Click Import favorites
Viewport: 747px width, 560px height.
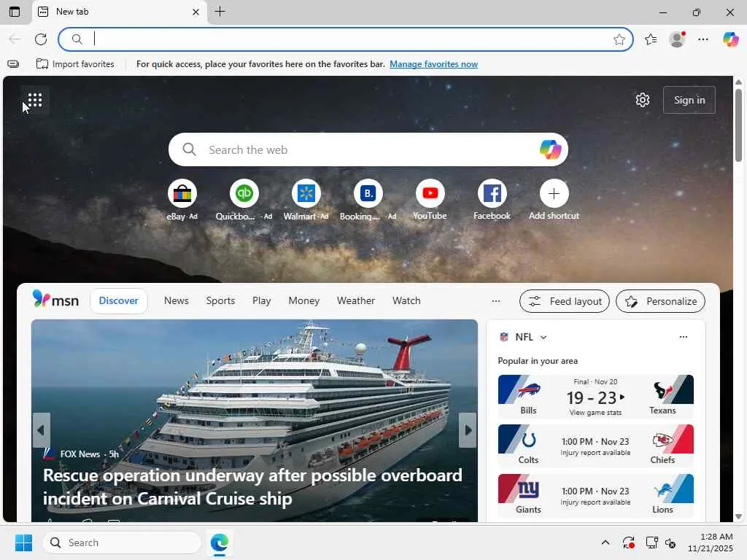[x=75, y=64]
